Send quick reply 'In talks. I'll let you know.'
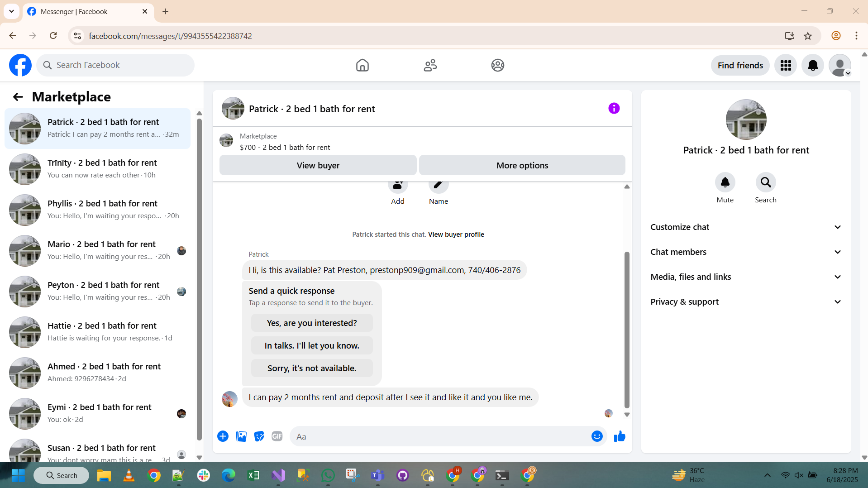Screen dimensions: 868x488 [x=312, y=345]
